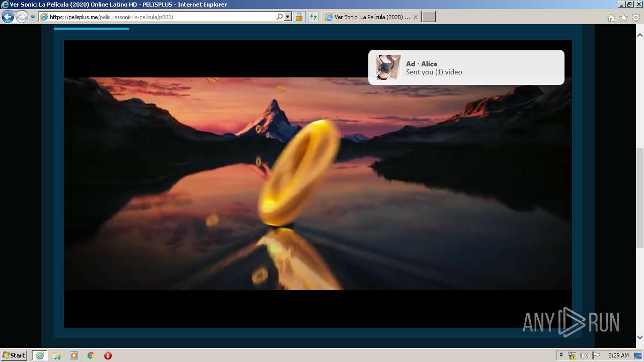
Task: Open a new blank tab
Action: [x=428, y=17]
